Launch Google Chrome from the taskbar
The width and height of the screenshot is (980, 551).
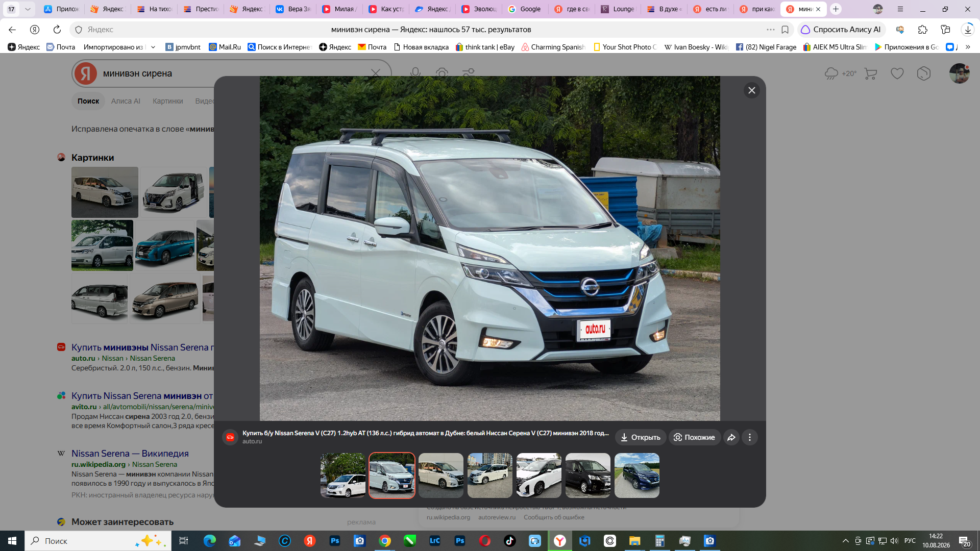point(385,541)
